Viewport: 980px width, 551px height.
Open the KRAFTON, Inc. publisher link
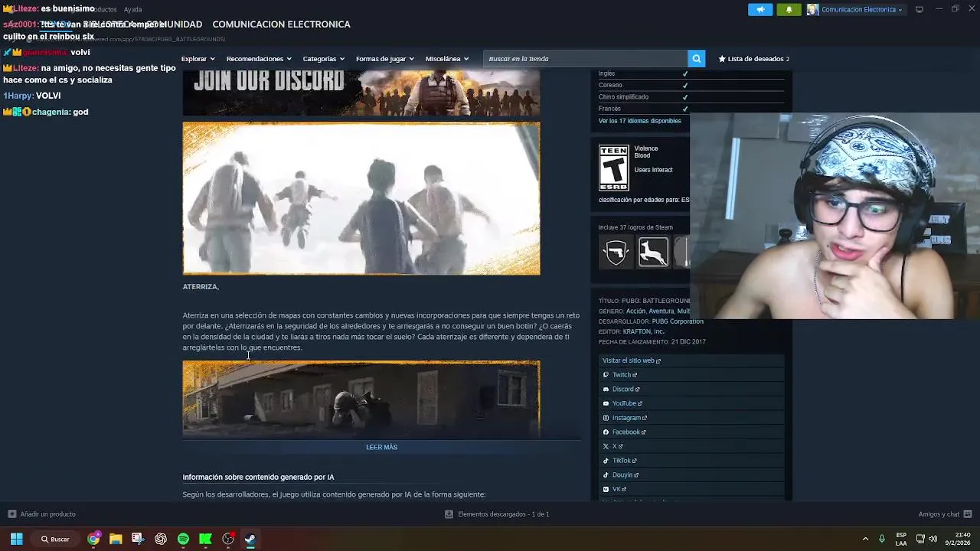point(644,331)
